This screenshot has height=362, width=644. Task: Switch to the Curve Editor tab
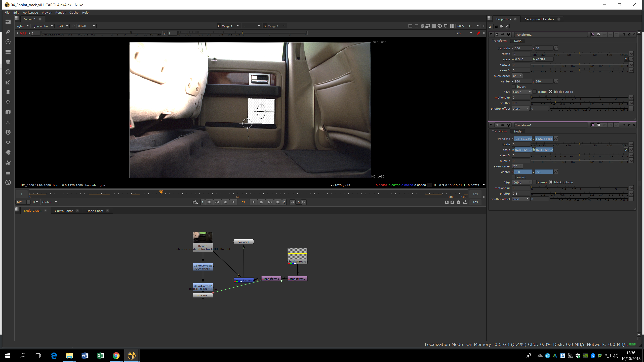pos(64,211)
